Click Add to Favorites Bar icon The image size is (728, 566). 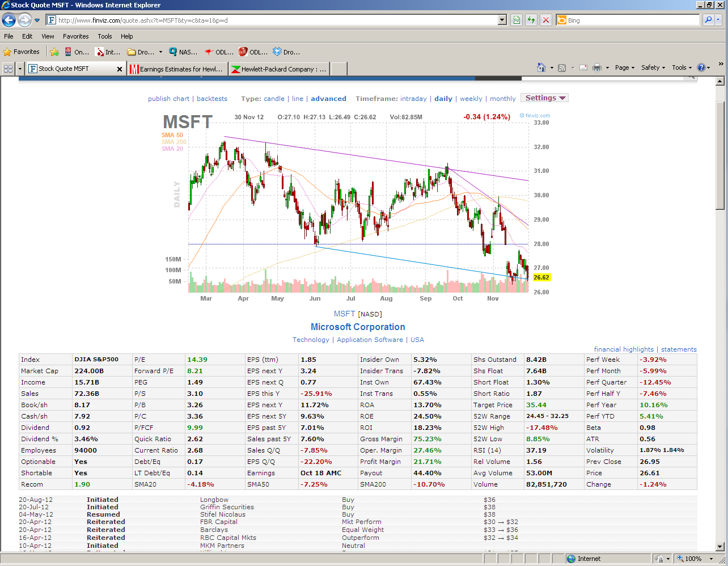[54, 52]
